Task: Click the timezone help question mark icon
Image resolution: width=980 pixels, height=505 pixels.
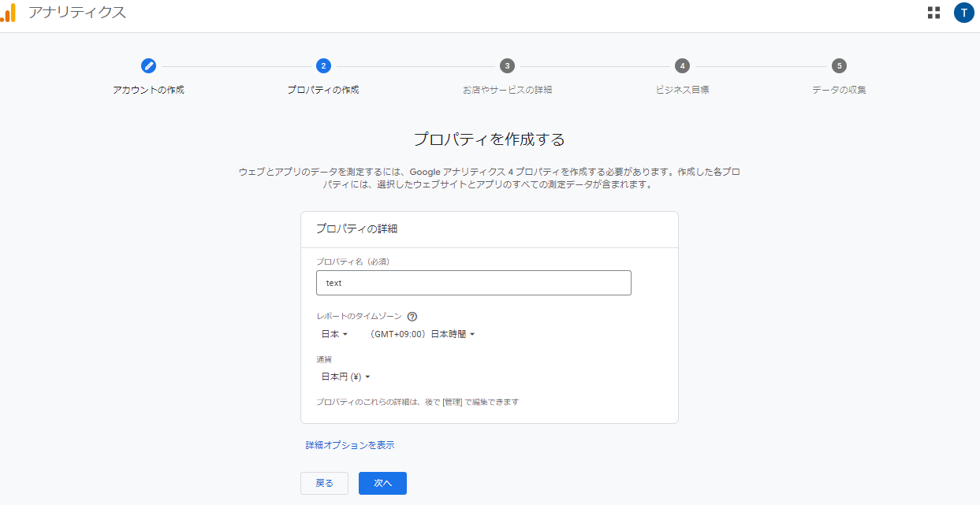Action: click(412, 317)
